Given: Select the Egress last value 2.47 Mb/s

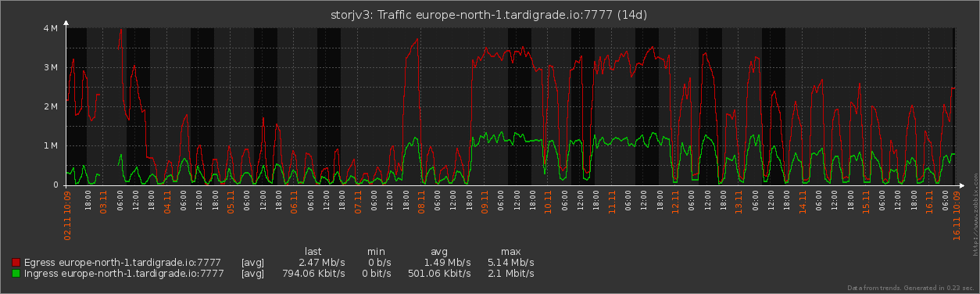Looking at the screenshot, I should tap(322, 263).
